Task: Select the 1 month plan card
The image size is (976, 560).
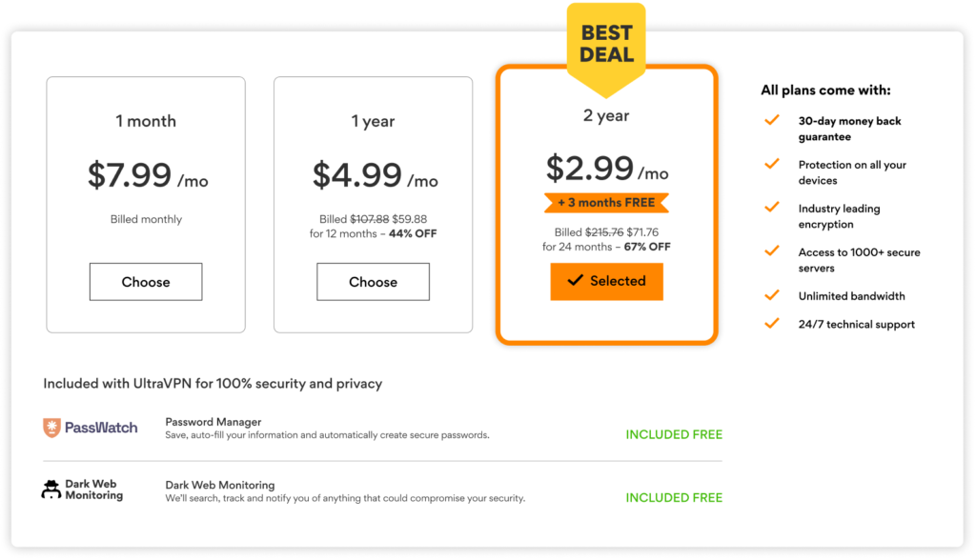Action: (145, 205)
